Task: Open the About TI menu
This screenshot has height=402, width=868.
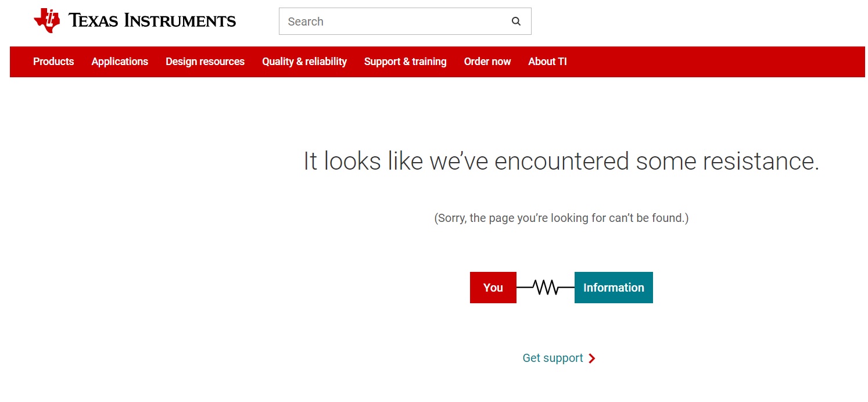Action: (x=547, y=62)
